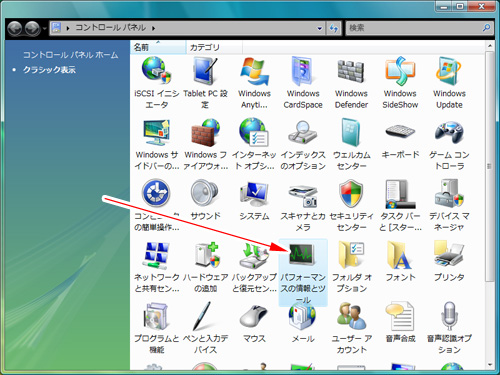Viewport: 500px width, 375px height.
Task: Open プログラムと機能 icon
Action: [x=156, y=316]
